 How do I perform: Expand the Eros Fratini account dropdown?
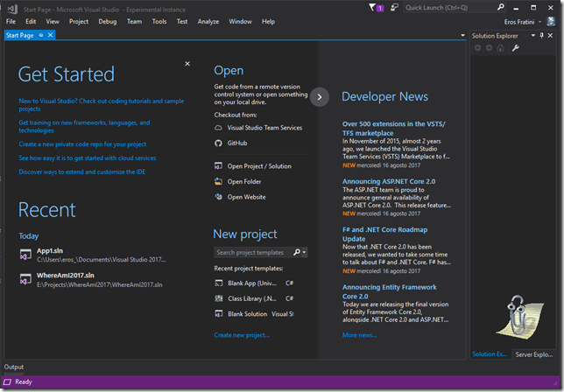(x=539, y=22)
